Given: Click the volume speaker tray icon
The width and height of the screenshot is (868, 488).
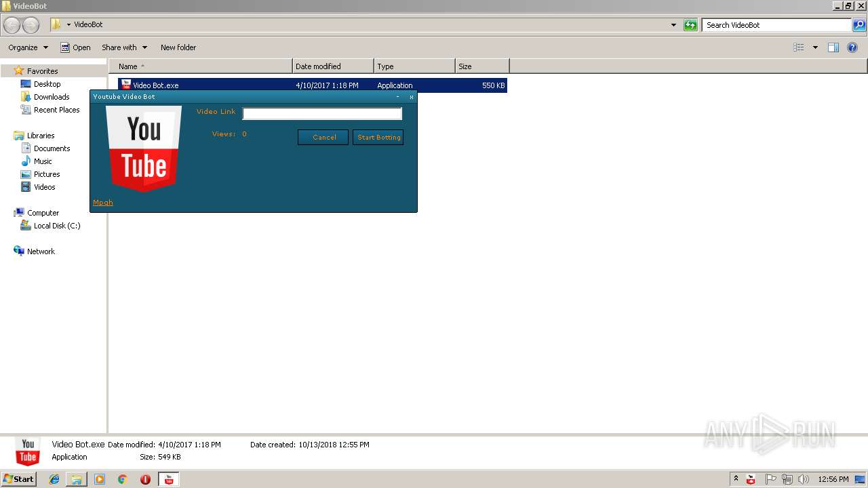Looking at the screenshot, I should tap(804, 479).
